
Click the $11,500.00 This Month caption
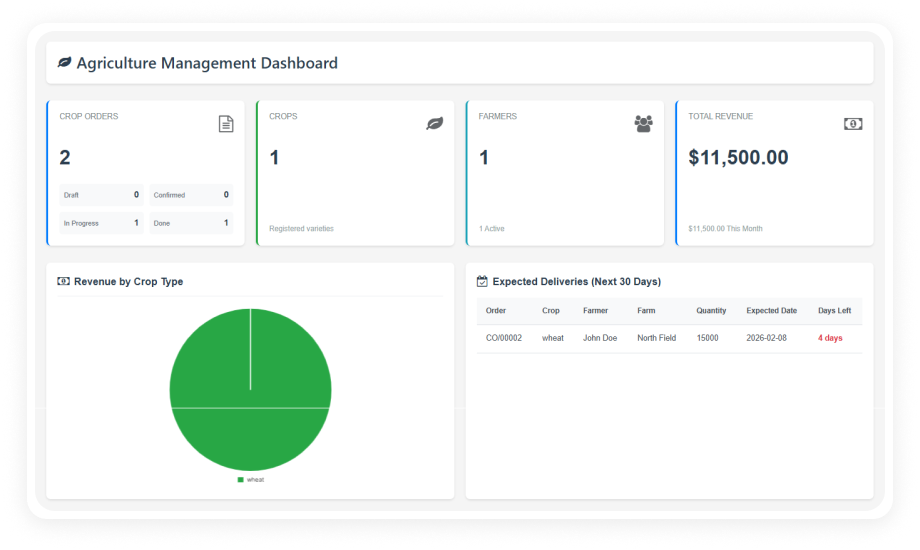[725, 228]
